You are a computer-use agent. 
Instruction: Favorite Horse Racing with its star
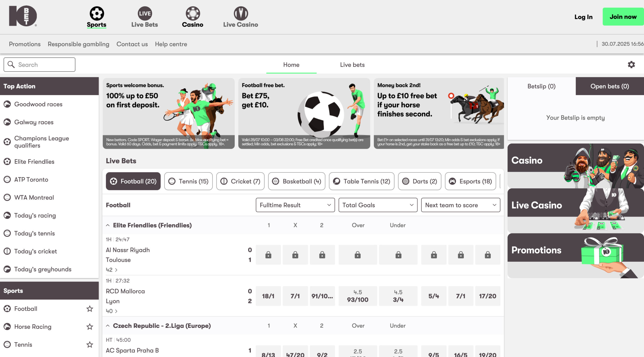(x=90, y=326)
